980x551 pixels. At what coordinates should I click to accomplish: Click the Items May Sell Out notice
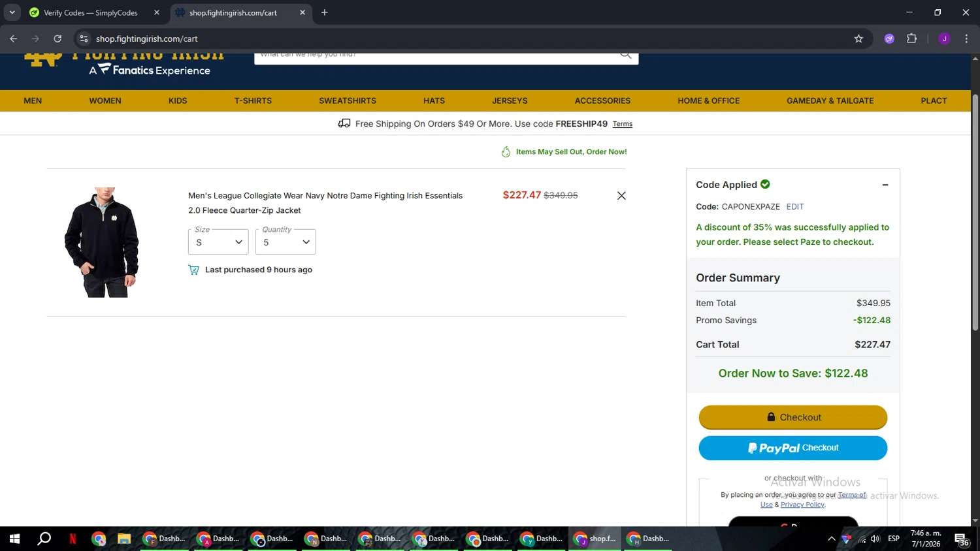click(x=564, y=151)
